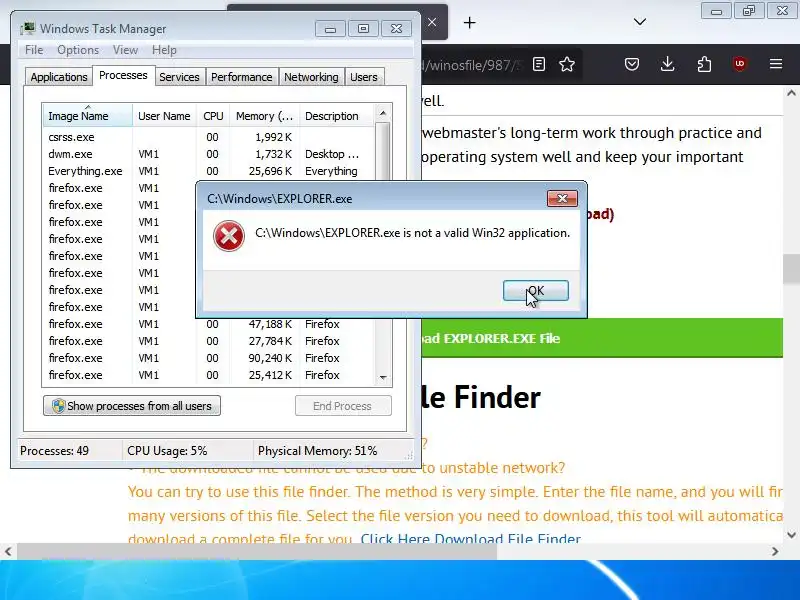Image resolution: width=800 pixels, height=600 pixels.
Task: Open Firefox hamburger application menu
Action: 776,64
